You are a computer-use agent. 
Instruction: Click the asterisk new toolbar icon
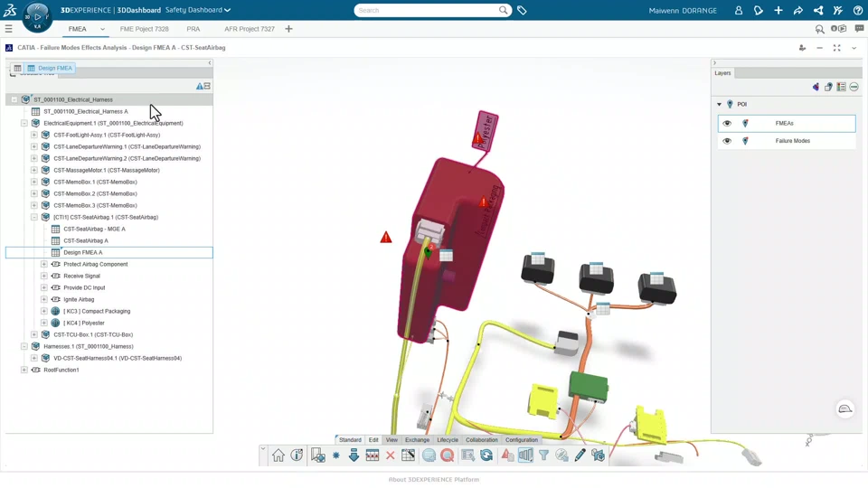336,455
